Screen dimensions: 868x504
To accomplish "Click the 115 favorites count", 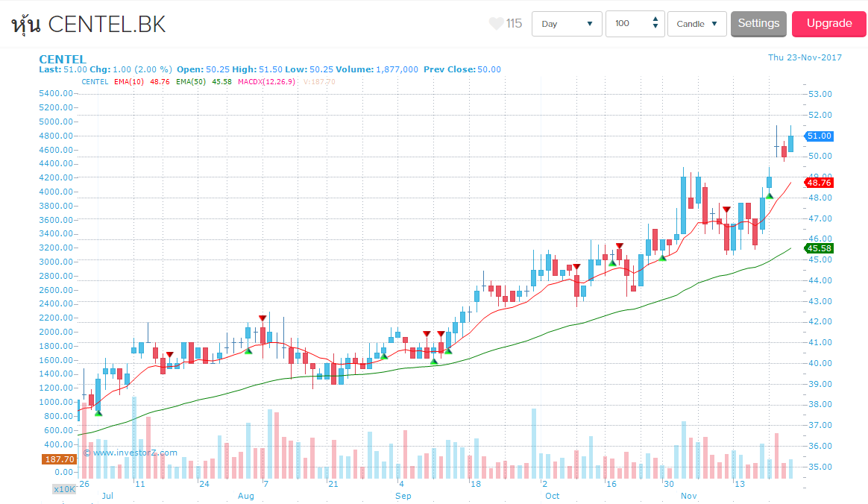I will tap(514, 23).
